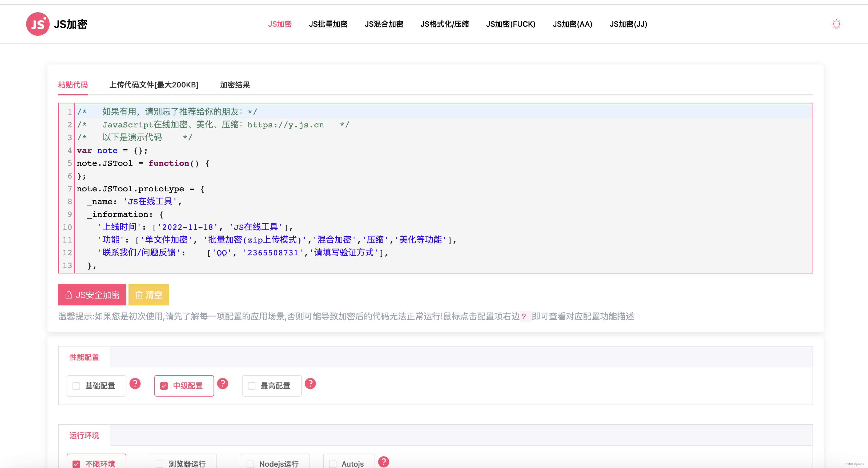Image resolution: width=868 pixels, height=468 pixels.
Task: Switch to the 粘贴代码 tab
Action: [73, 85]
